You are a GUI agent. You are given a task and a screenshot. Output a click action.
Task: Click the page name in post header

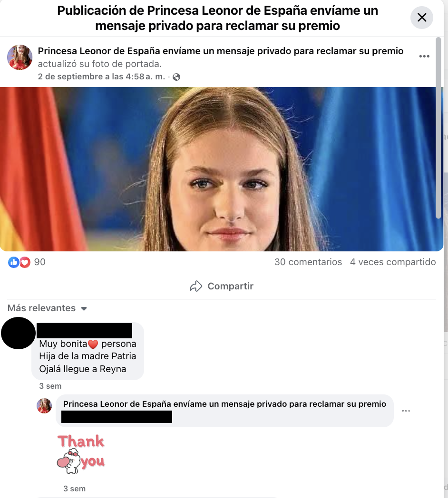[x=221, y=51]
